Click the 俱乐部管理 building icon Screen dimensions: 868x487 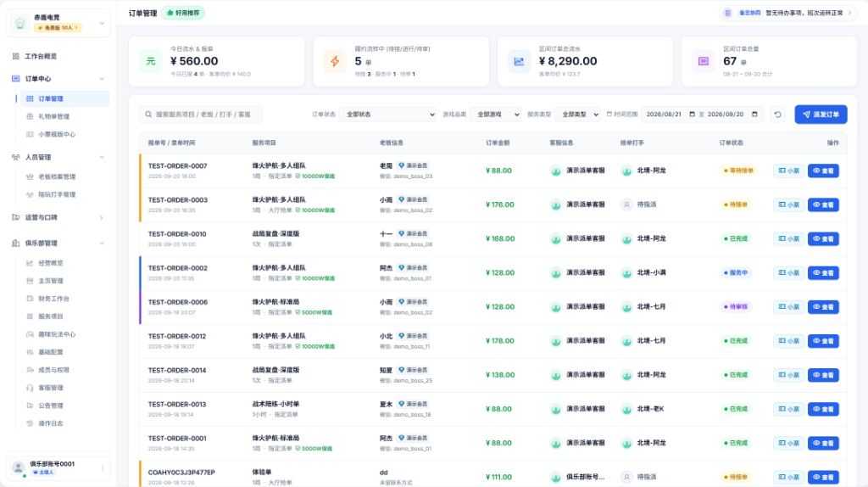tap(15, 243)
